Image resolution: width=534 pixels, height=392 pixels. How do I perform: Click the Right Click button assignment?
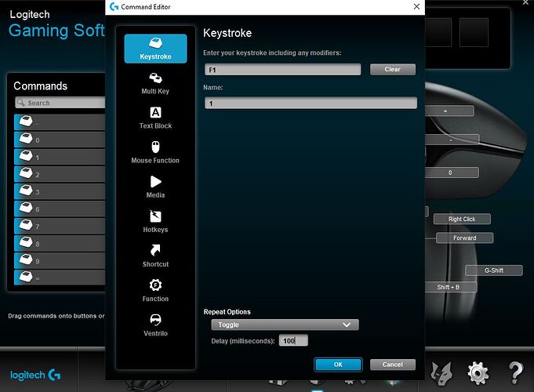[462, 219]
